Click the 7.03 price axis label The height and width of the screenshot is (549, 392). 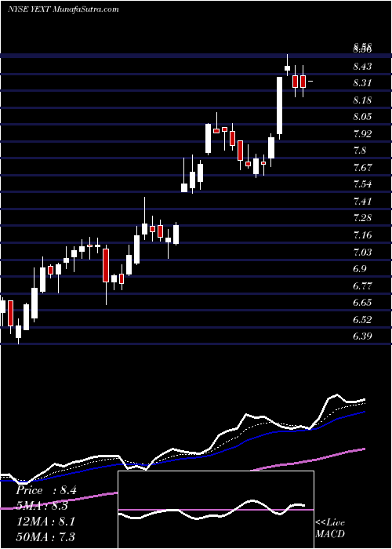(x=362, y=252)
